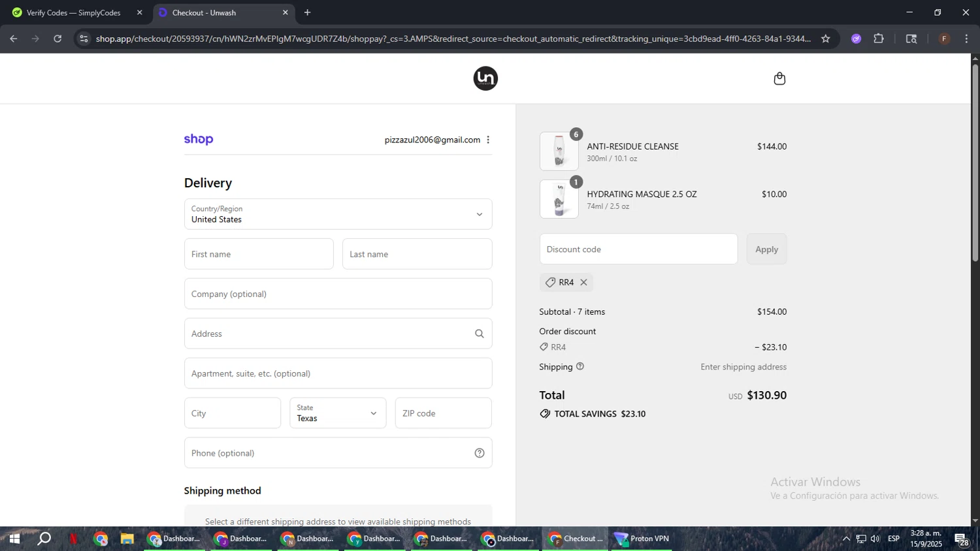The height and width of the screenshot is (551, 980).
Task: Open Chrome profile avatar F
Action: click(944, 39)
